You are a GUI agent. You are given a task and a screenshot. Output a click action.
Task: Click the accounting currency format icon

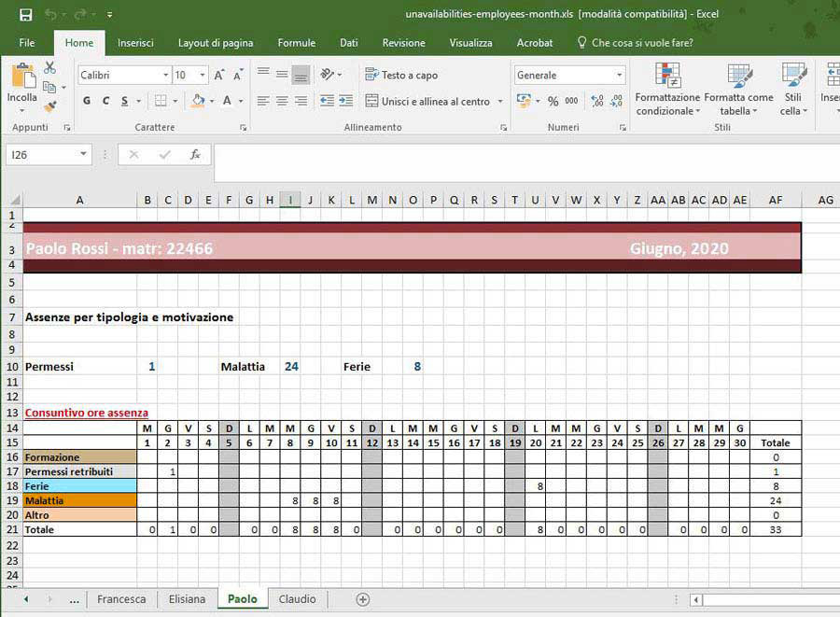(524, 101)
